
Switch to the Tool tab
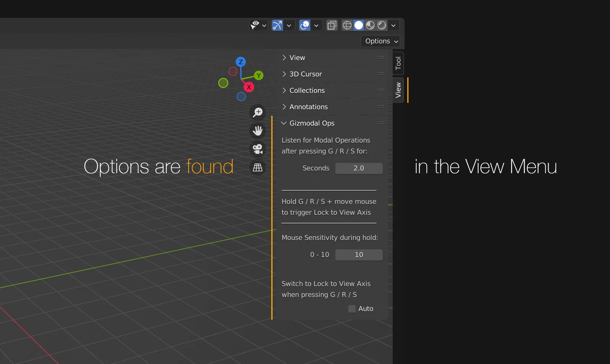tap(398, 63)
